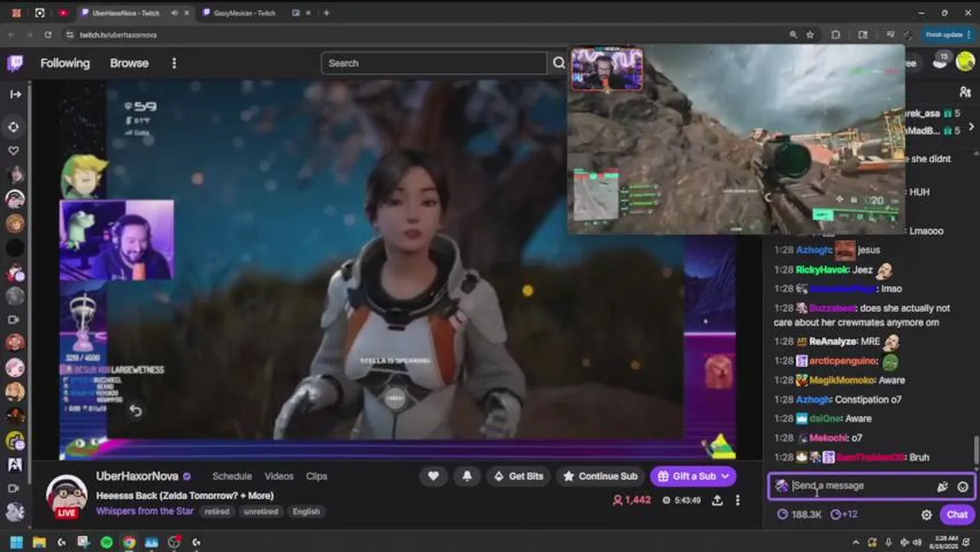
Task: Open the browser extensions puzzle icon
Action: tap(836, 34)
